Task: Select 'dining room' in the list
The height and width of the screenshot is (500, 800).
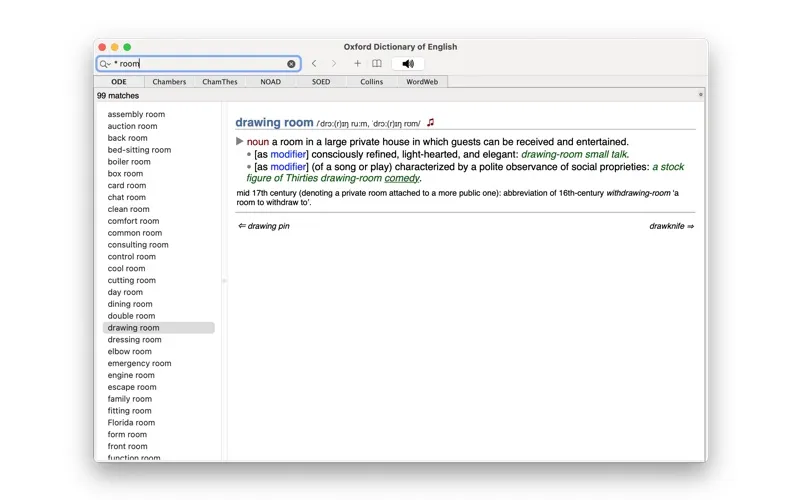Action: pyautogui.click(x=130, y=304)
